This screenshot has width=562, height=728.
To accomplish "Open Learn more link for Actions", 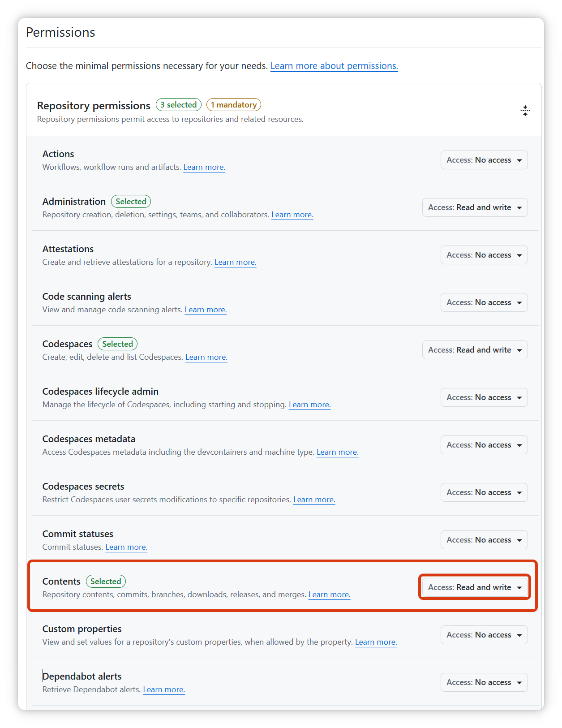I will coord(204,167).
